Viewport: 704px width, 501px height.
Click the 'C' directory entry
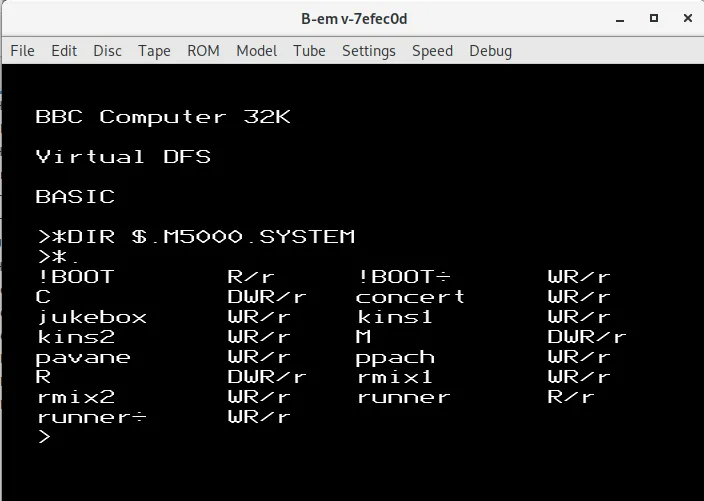coord(43,297)
